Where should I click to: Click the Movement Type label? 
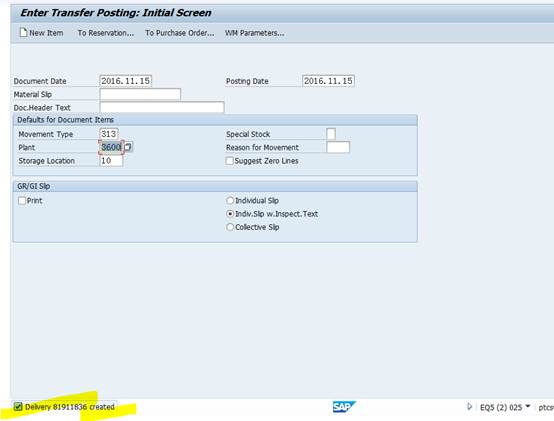pyautogui.click(x=46, y=134)
